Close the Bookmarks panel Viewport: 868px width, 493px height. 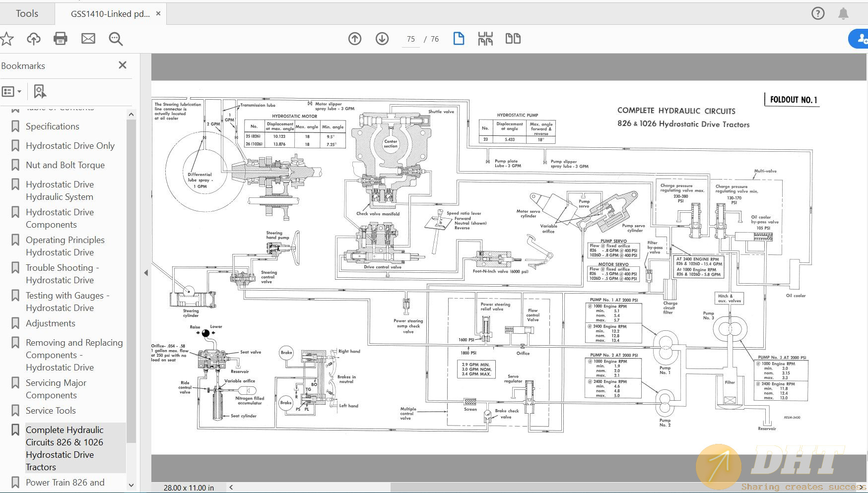(123, 65)
